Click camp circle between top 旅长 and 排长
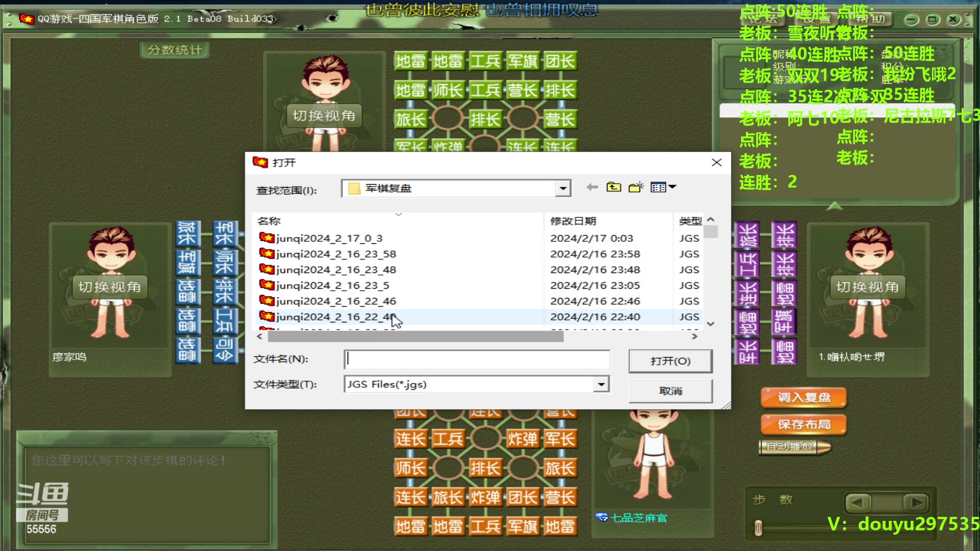Viewport: 980px width, 551px height. pyautogui.click(x=448, y=119)
